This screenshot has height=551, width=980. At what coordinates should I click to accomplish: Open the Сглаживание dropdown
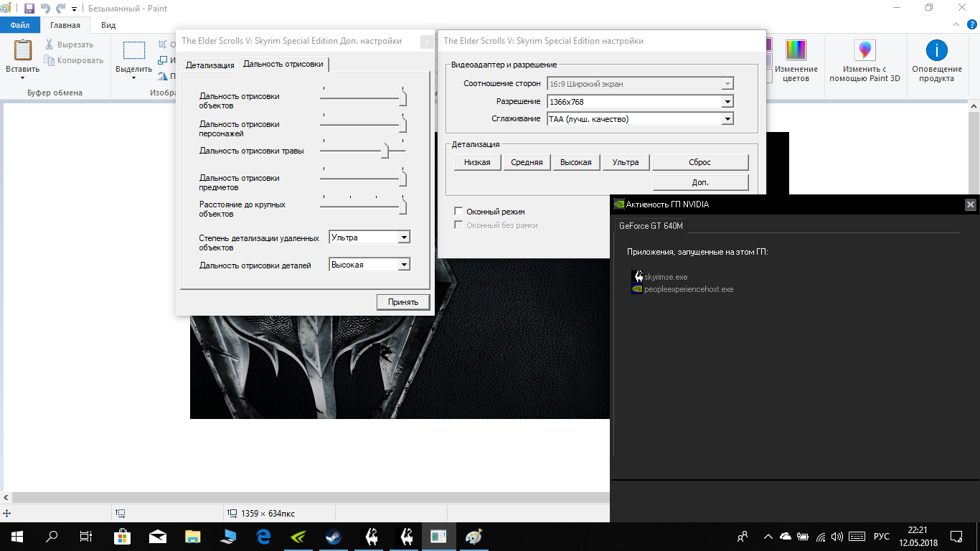click(640, 119)
